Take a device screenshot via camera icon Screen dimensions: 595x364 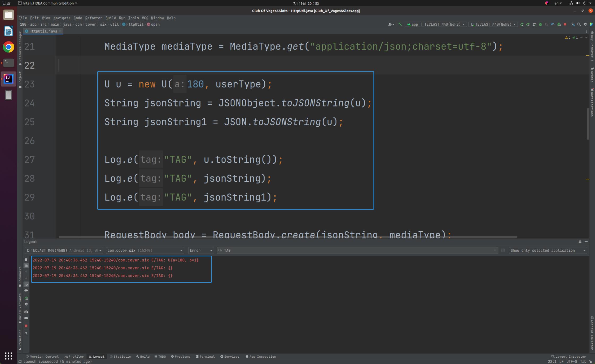[26, 312]
